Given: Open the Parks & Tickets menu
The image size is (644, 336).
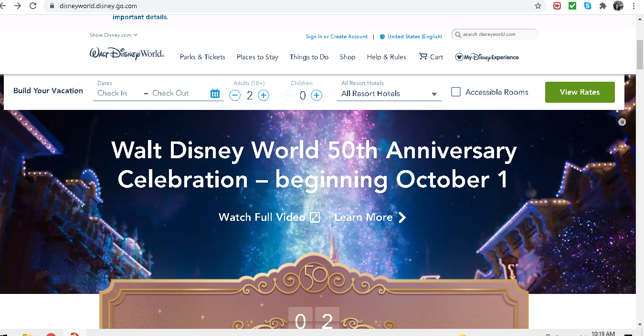Looking at the screenshot, I should pyautogui.click(x=202, y=57).
